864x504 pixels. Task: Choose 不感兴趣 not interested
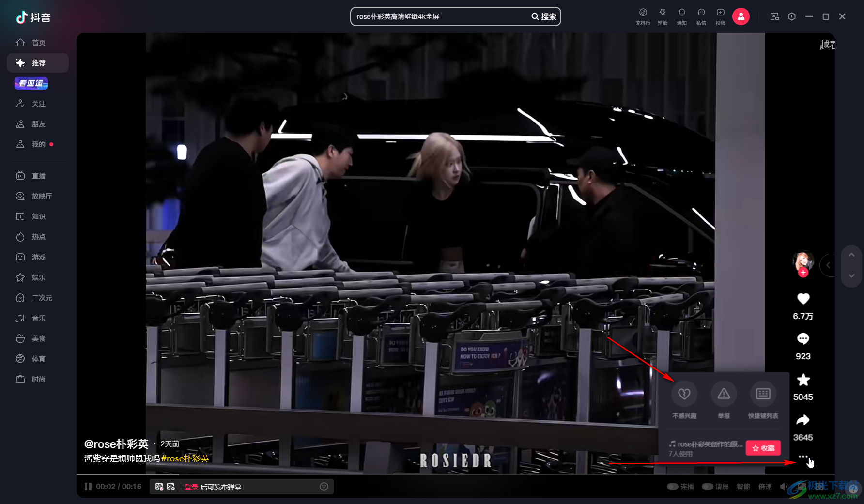[684, 400]
